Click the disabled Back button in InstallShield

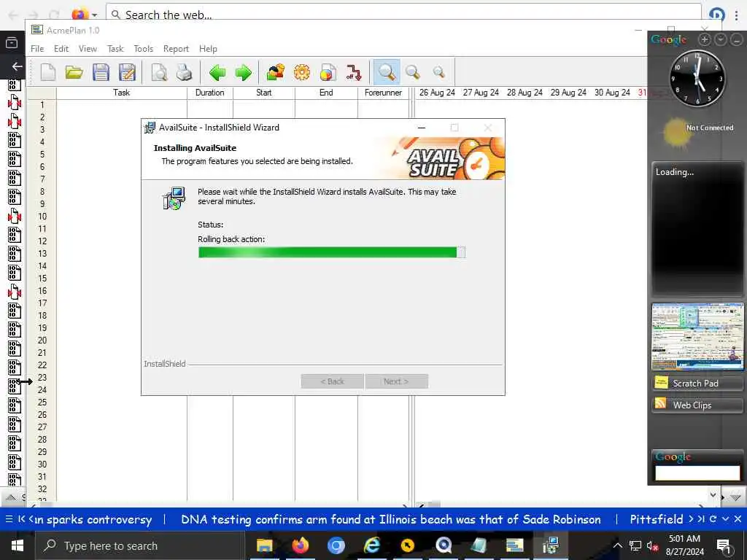tap(332, 381)
